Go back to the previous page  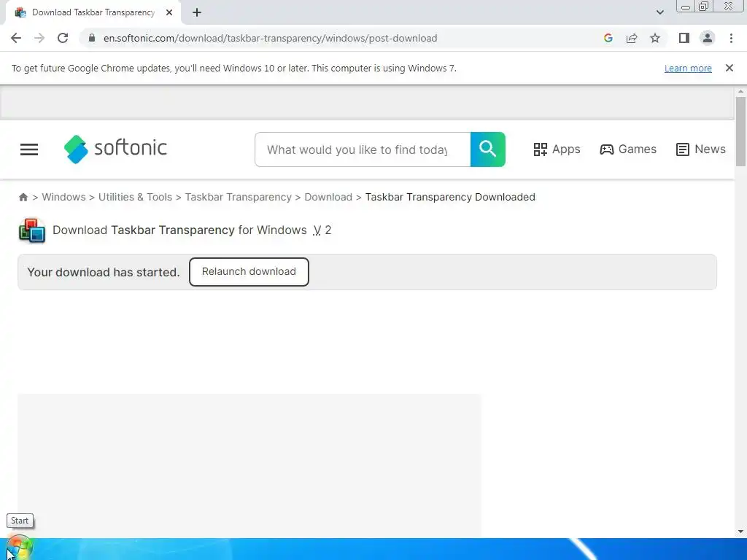coord(16,38)
